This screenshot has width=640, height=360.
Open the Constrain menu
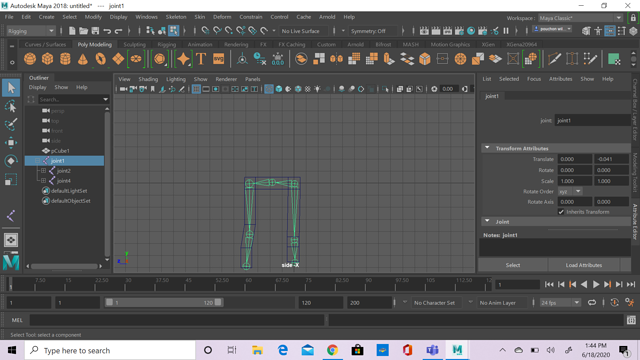251,17
